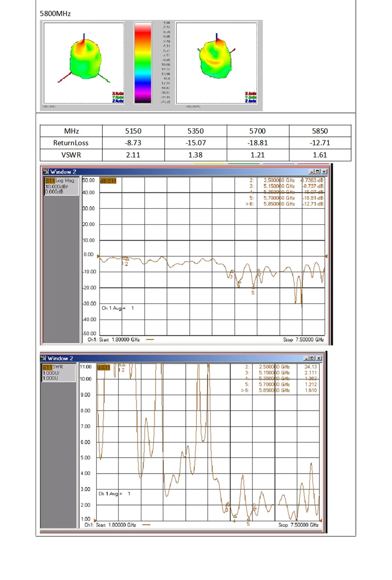Viewport: 392px width, 580px height.
Task: Click the 1.61 VSWR cell
Action: (x=320, y=155)
